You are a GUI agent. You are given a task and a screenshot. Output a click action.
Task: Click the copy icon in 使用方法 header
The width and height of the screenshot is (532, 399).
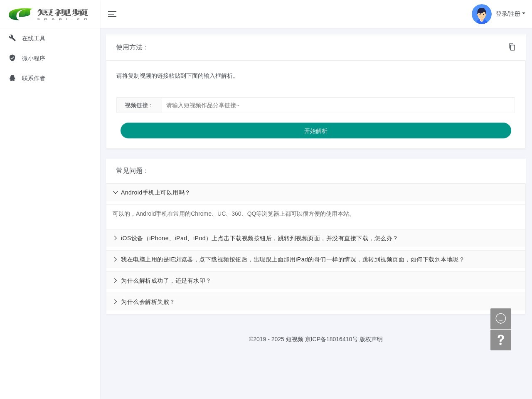pyautogui.click(x=512, y=47)
